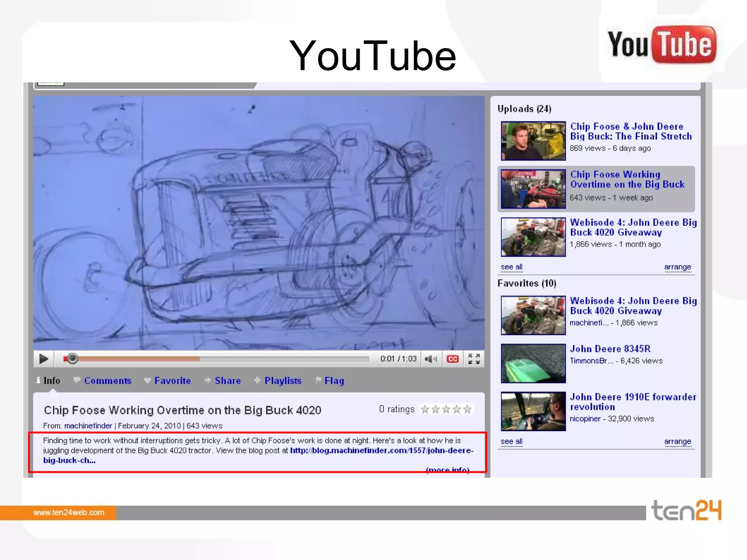Rate the video one star
Image resolution: width=747 pixels, height=560 pixels.
pos(425,409)
